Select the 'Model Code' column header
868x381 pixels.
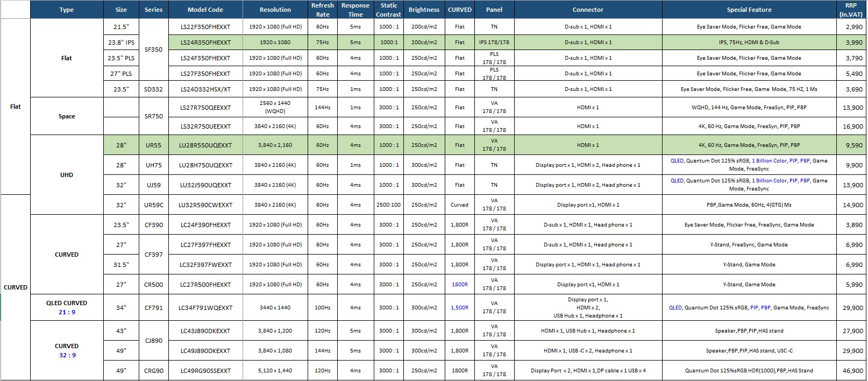205,10
